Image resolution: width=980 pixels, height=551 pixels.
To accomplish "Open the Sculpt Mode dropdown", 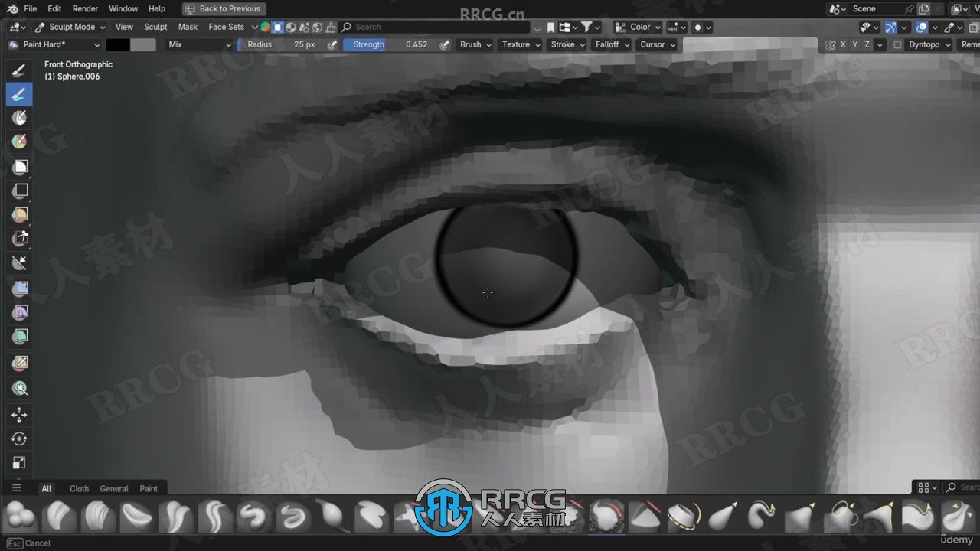I will click(70, 27).
